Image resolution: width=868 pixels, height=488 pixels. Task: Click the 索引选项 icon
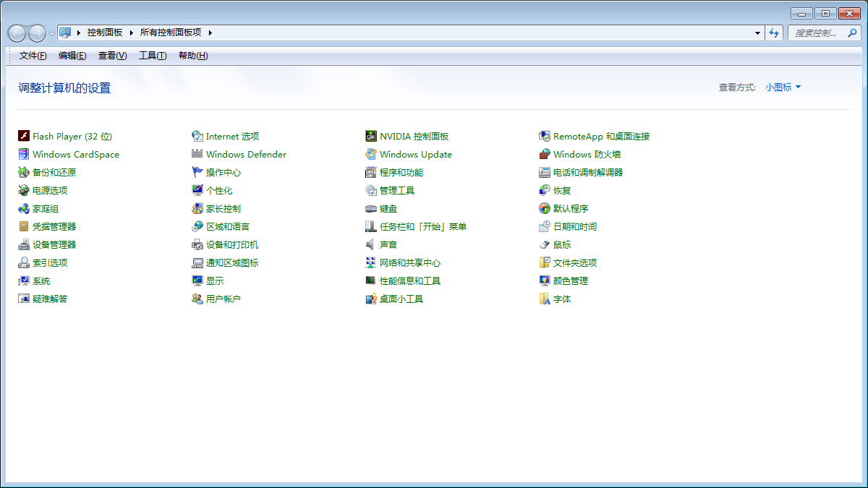[24, 262]
